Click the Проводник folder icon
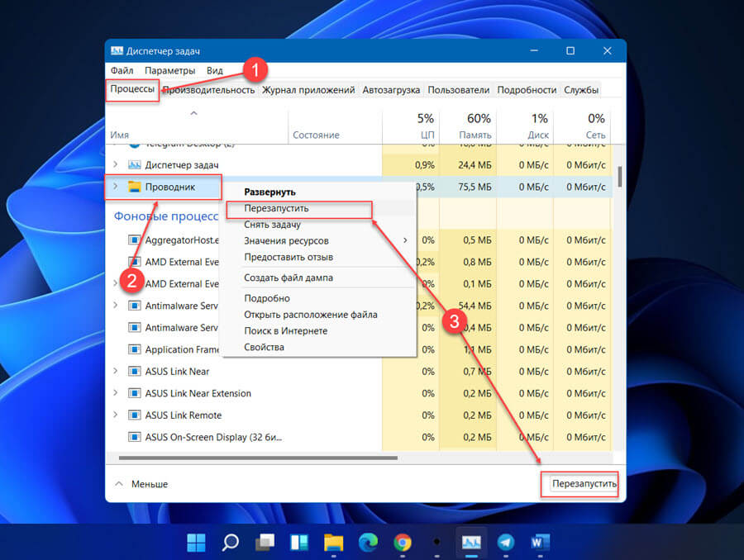The width and height of the screenshot is (744, 560). click(x=135, y=187)
